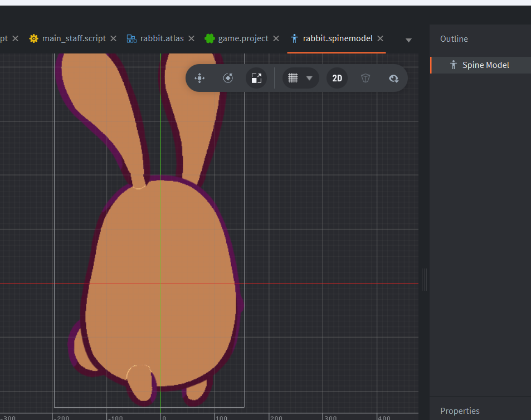Viewport: 531px width, 420px height.
Task: Toggle the grid visibility icon
Action: pos(293,78)
